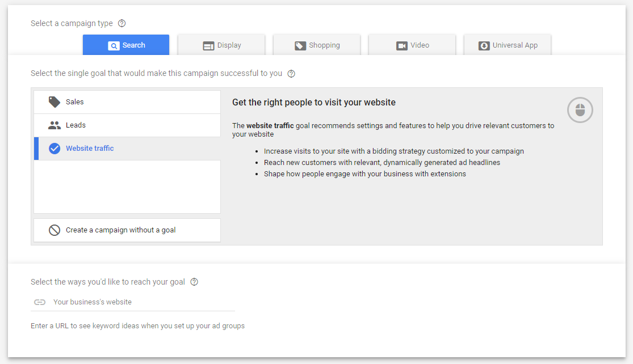The height and width of the screenshot is (364, 633).
Task: Click the no-goal prohibited circle icon
Action: pos(55,230)
